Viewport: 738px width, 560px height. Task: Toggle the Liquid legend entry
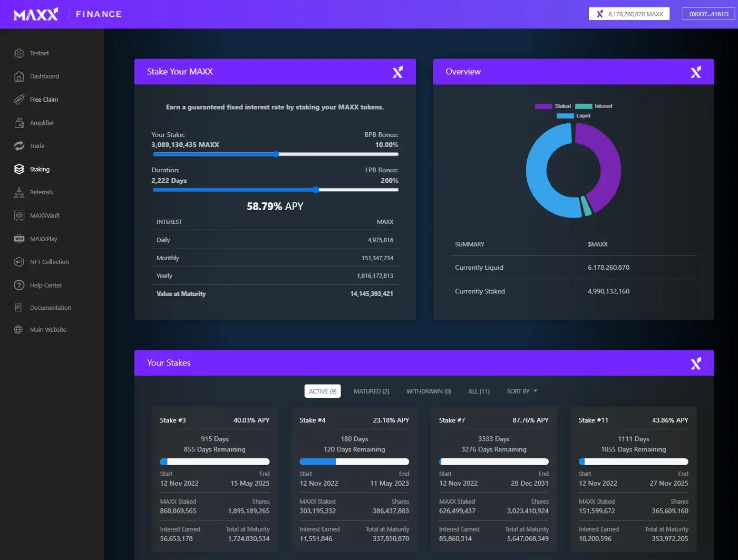574,116
